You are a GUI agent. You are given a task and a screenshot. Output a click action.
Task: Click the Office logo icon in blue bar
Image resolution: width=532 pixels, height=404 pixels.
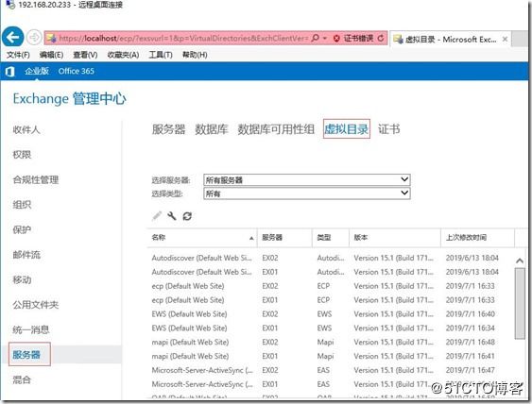point(10,71)
